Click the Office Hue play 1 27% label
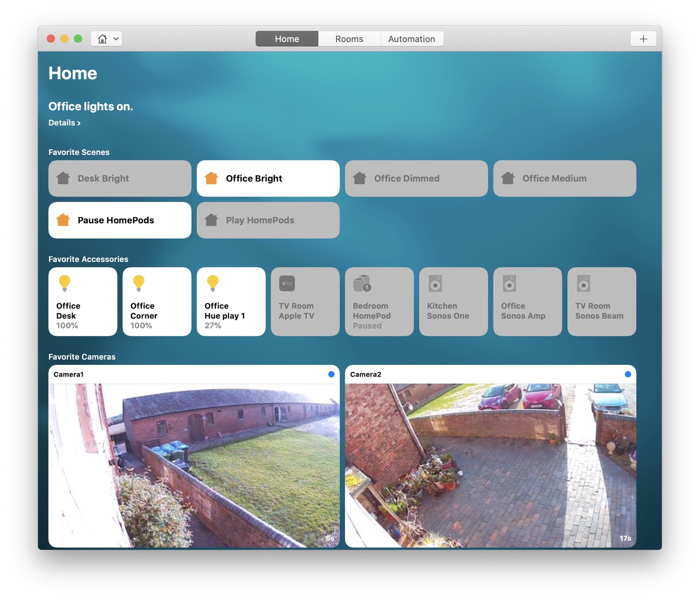 click(x=213, y=326)
